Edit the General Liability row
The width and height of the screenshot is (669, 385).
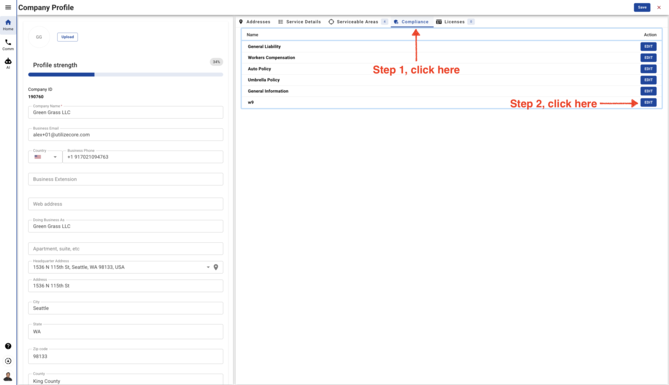tap(648, 47)
